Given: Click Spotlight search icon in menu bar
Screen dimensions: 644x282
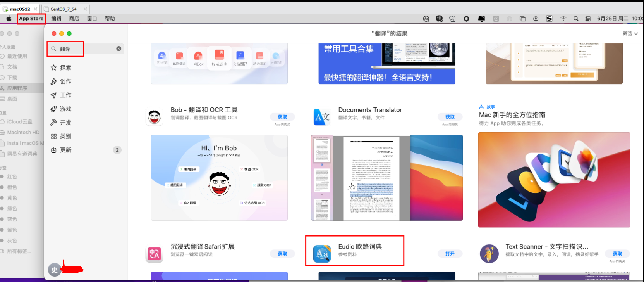Looking at the screenshot, I should tap(576, 19).
